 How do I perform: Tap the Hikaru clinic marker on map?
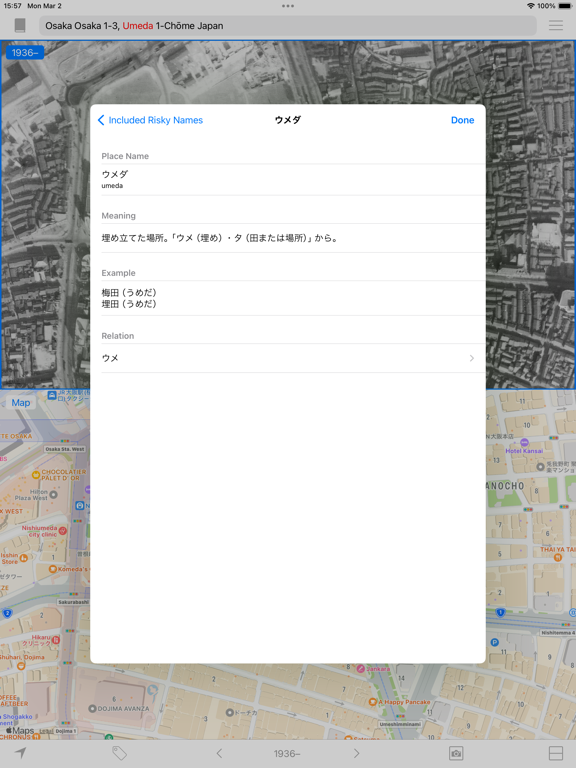[56, 640]
